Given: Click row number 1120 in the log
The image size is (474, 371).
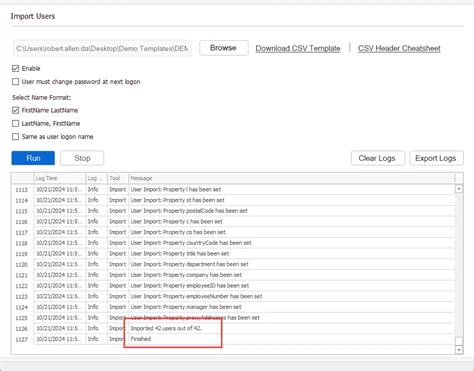Looking at the screenshot, I should tap(22, 264).
